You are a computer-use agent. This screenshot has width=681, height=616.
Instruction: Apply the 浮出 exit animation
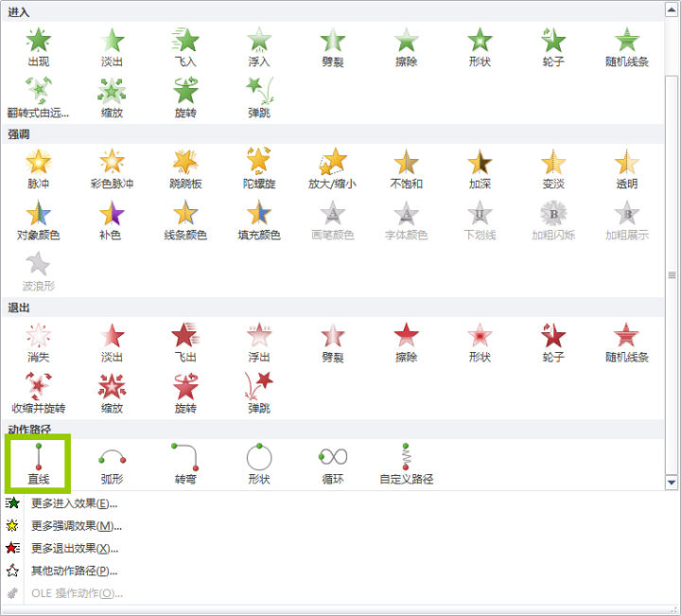pos(259,343)
